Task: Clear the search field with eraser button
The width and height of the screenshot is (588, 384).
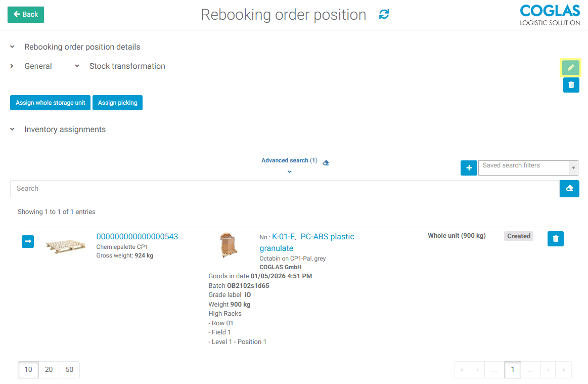Action: [x=569, y=189]
